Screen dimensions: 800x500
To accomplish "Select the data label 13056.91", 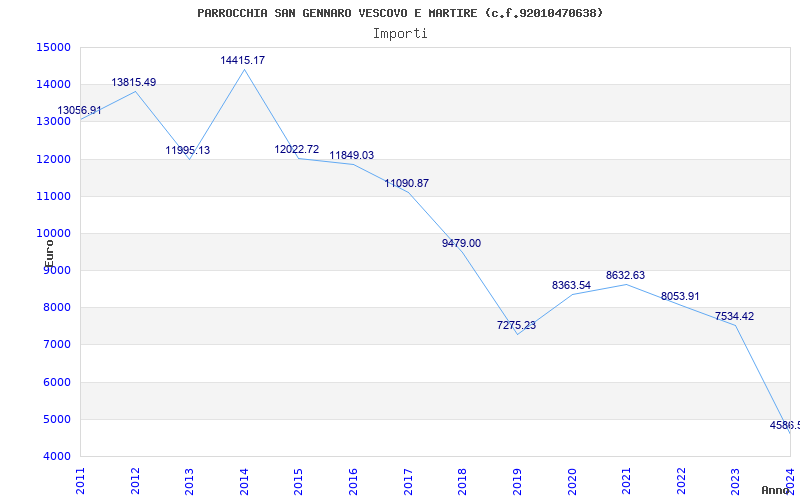I will point(79,110).
